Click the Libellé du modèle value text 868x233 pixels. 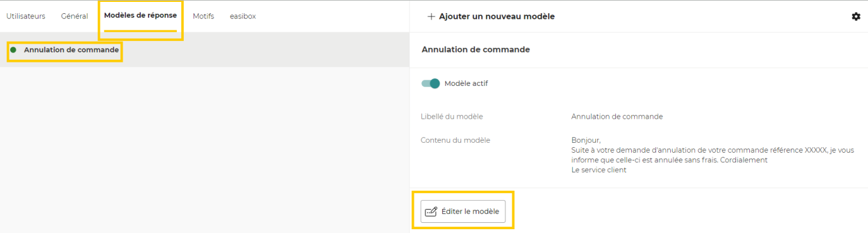(617, 117)
